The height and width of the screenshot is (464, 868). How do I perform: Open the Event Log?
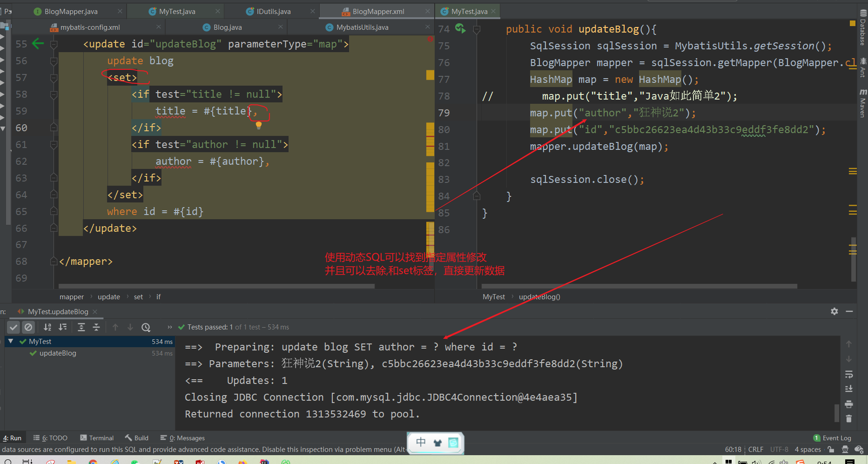pyautogui.click(x=832, y=438)
